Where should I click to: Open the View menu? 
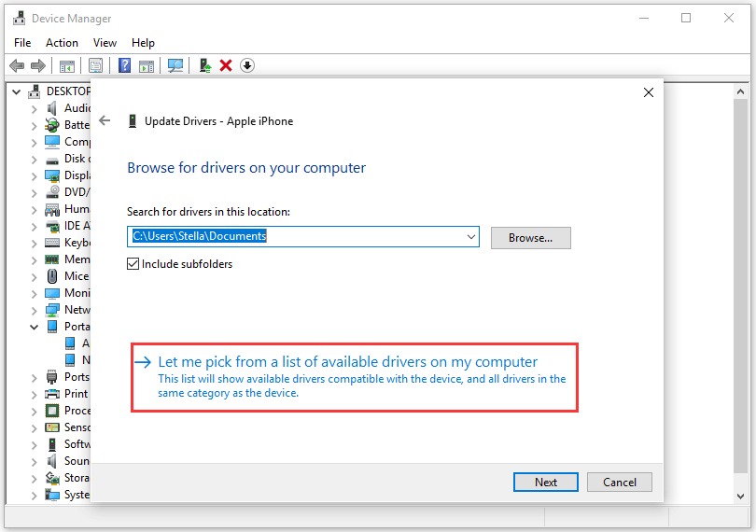(x=105, y=43)
